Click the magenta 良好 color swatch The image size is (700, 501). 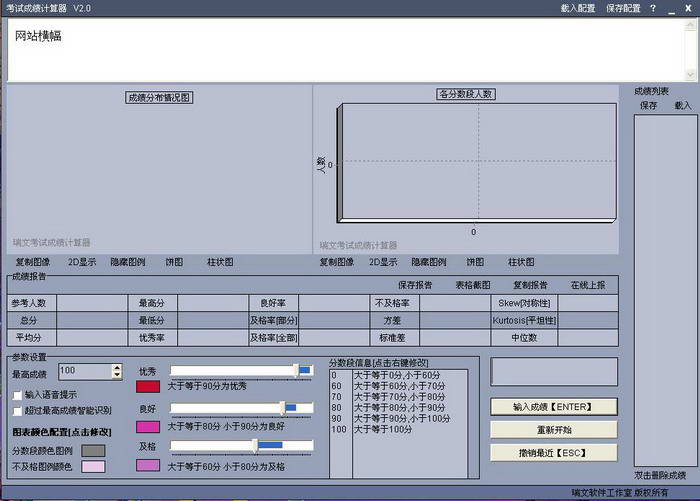(148, 427)
